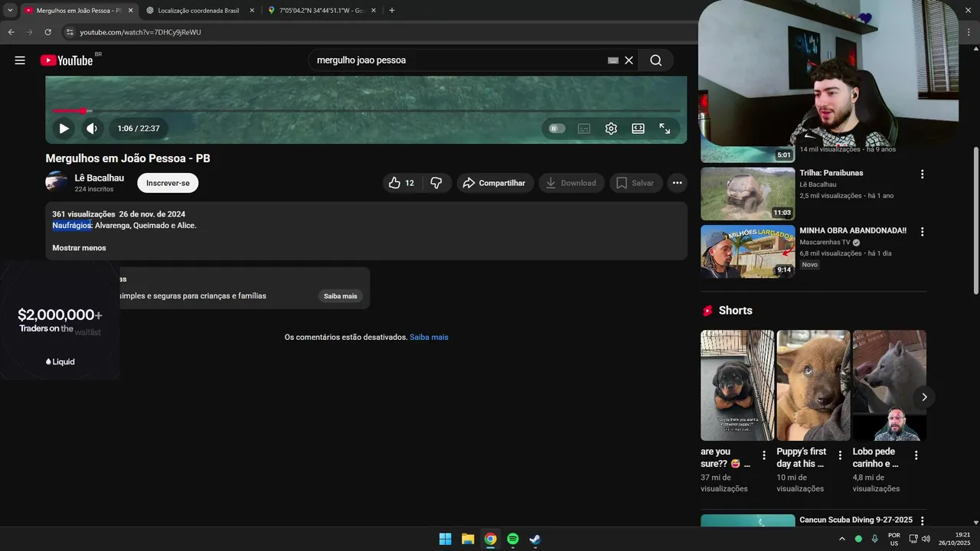Open File Explorer from taskbar

pos(468,539)
